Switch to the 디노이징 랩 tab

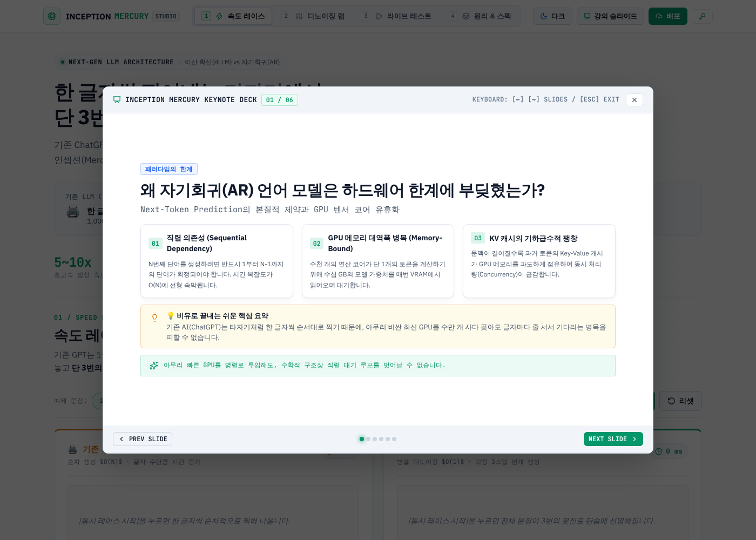point(314,16)
